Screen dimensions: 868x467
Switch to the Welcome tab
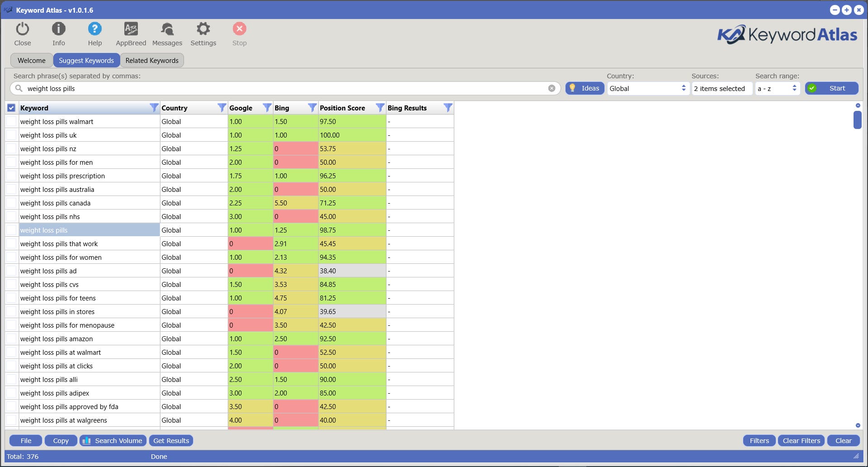(32, 60)
